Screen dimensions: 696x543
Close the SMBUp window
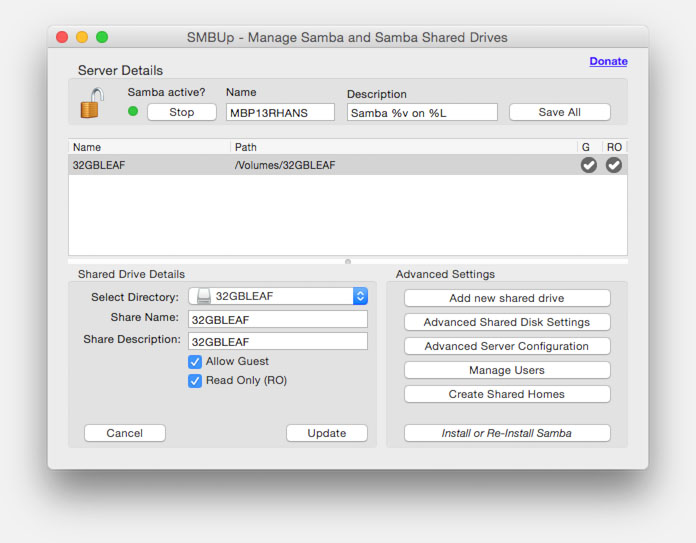[x=62, y=37]
